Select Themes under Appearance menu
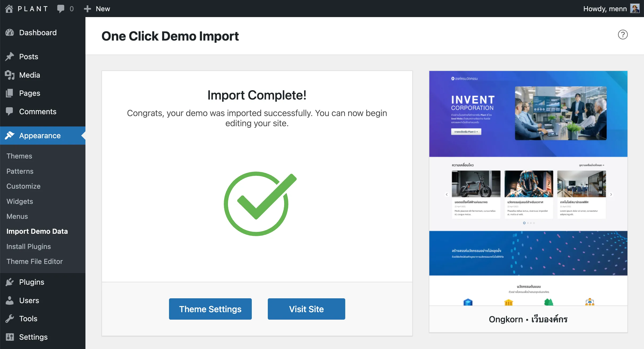The height and width of the screenshot is (349, 644). [x=19, y=156]
